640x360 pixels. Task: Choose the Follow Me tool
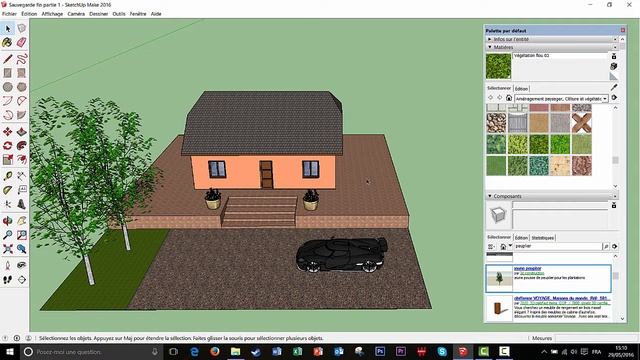coord(22,146)
